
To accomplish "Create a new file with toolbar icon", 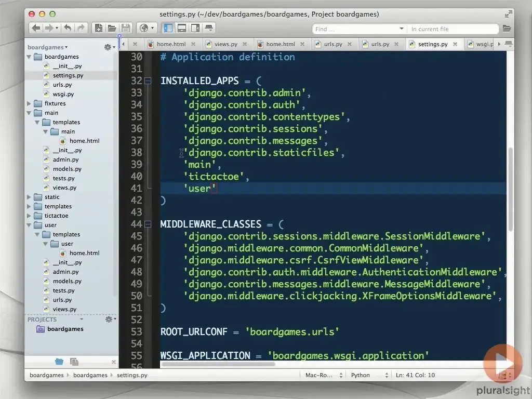I will tap(98, 28).
